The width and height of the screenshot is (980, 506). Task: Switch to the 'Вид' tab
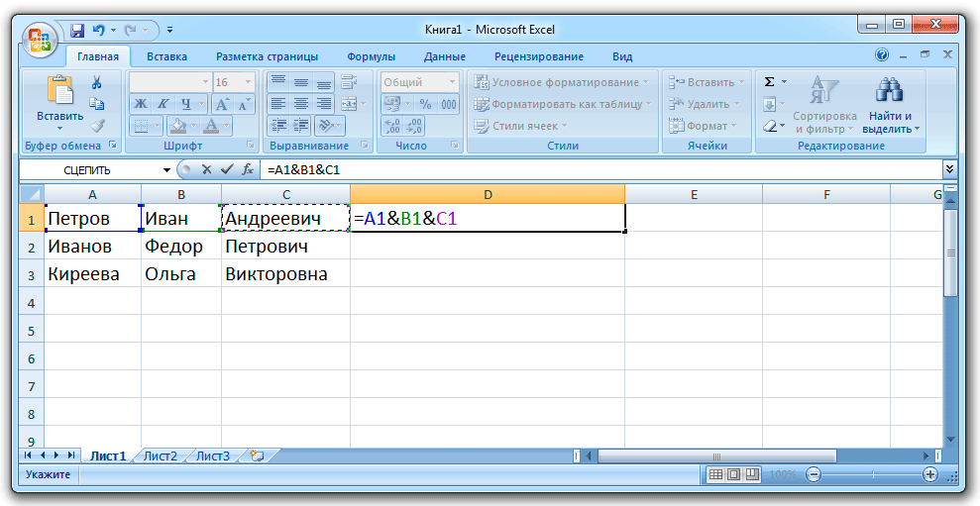pyautogui.click(x=622, y=56)
